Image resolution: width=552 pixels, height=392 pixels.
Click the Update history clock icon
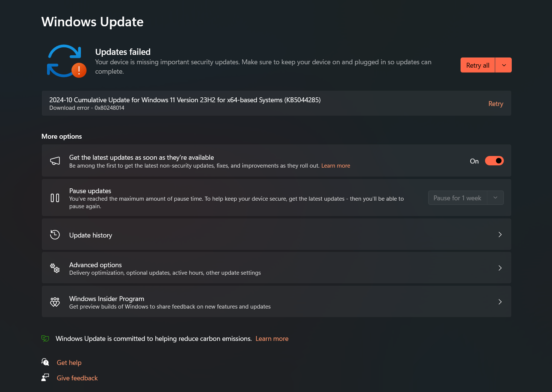tap(55, 235)
